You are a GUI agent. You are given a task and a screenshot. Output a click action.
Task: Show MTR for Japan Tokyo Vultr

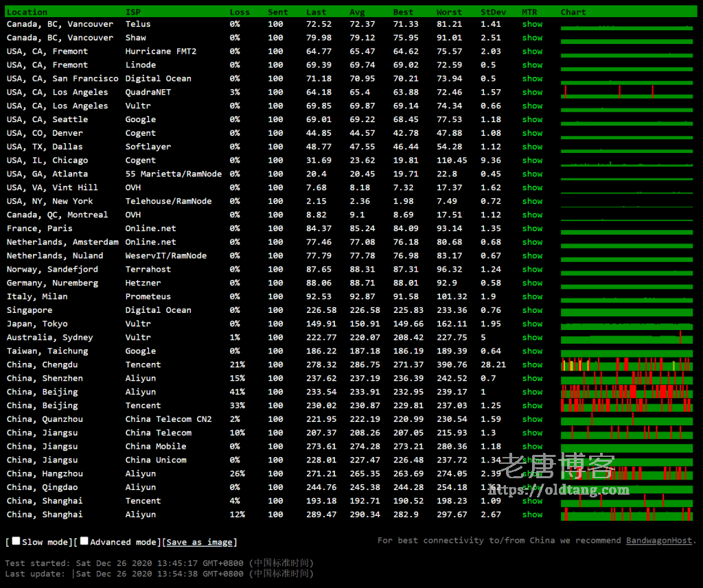pyautogui.click(x=532, y=324)
